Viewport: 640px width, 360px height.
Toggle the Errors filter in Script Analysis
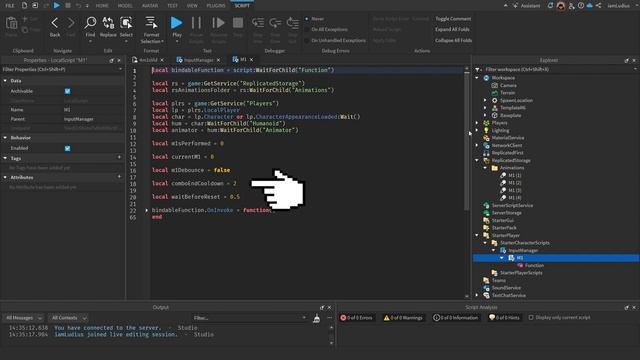coord(357,318)
